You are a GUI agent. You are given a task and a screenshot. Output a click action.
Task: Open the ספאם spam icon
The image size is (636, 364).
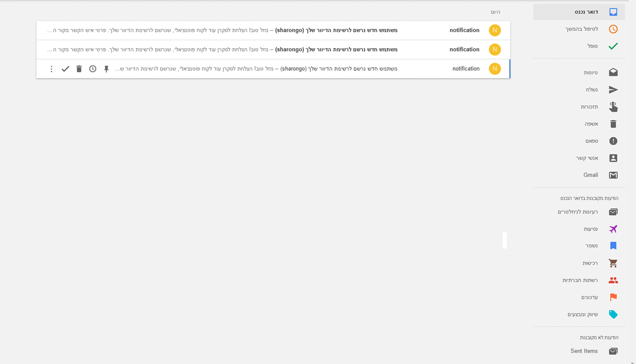point(613,141)
